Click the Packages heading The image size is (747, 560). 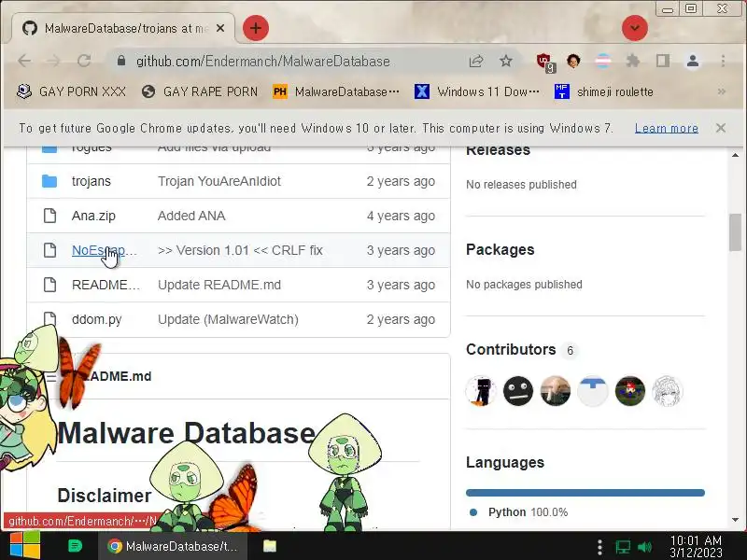(500, 249)
